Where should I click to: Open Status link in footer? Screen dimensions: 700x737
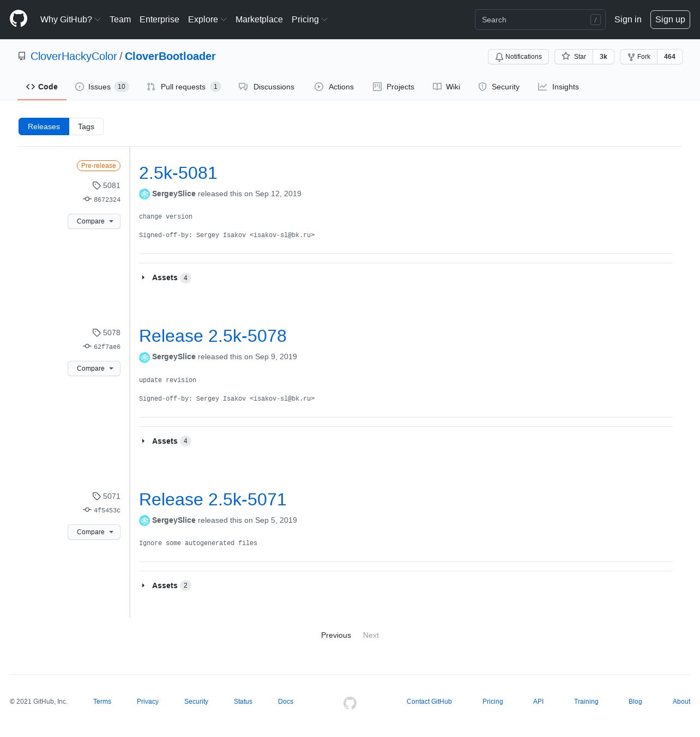pyautogui.click(x=243, y=702)
